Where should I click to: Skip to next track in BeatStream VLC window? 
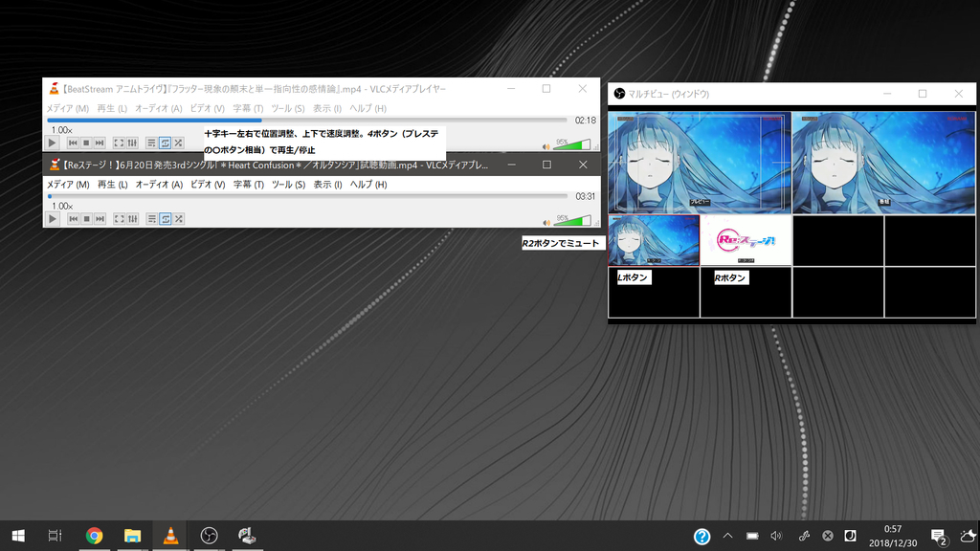pyautogui.click(x=100, y=143)
